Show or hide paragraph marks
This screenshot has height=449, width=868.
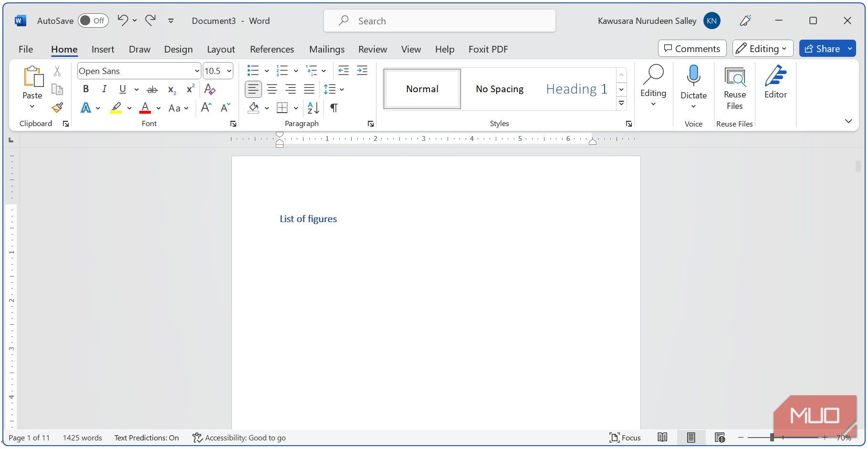pos(334,108)
